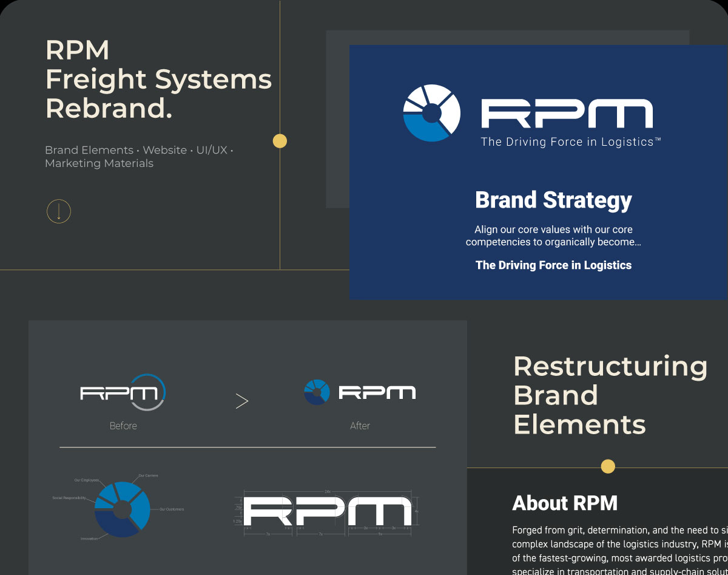Click the "Brand Strategy" title
The height and width of the screenshot is (575, 728).
[x=553, y=200]
